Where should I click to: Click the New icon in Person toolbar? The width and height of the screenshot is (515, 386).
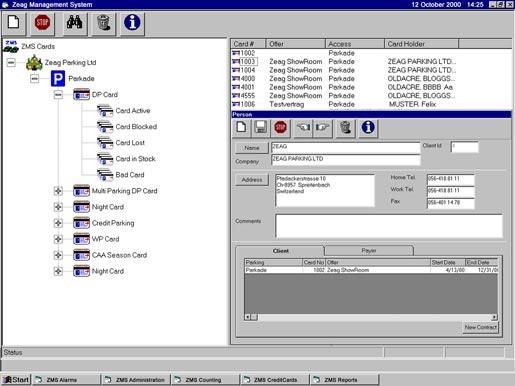242,127
